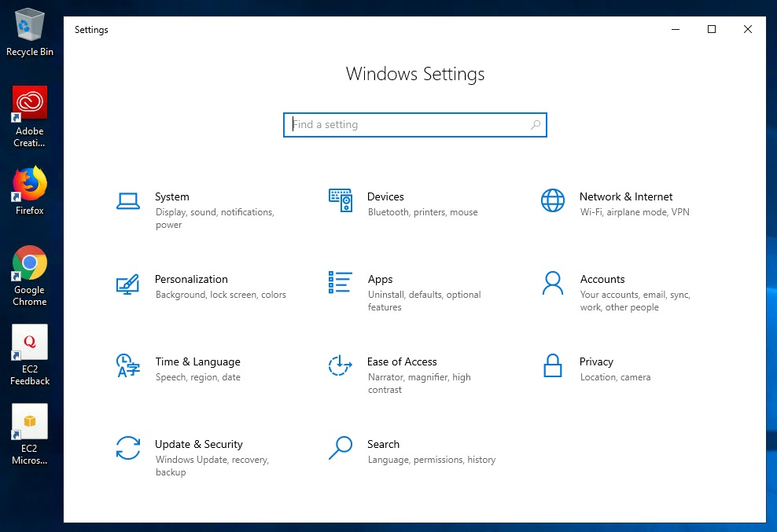The height and width of the screenshot is (532, 777).
Task: Go to Update & Security heading
Action: pos(199,444)
